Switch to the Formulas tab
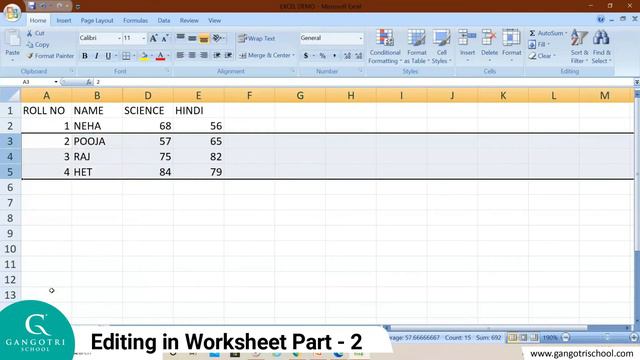This screenshot has width=640, height=360. [136, 20]
